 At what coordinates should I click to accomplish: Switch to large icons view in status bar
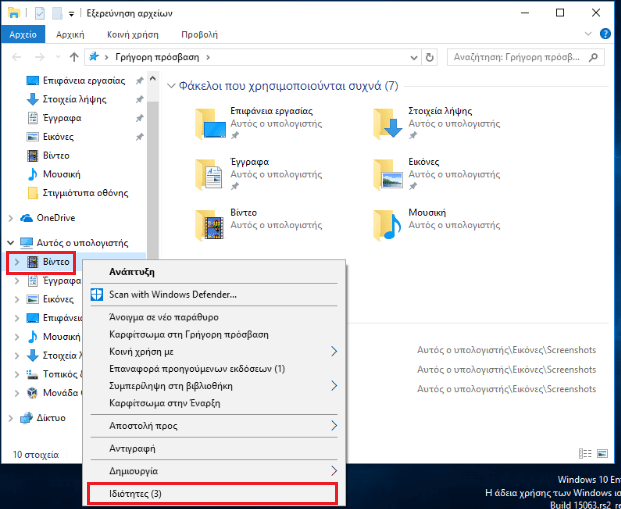pos(602,454)
